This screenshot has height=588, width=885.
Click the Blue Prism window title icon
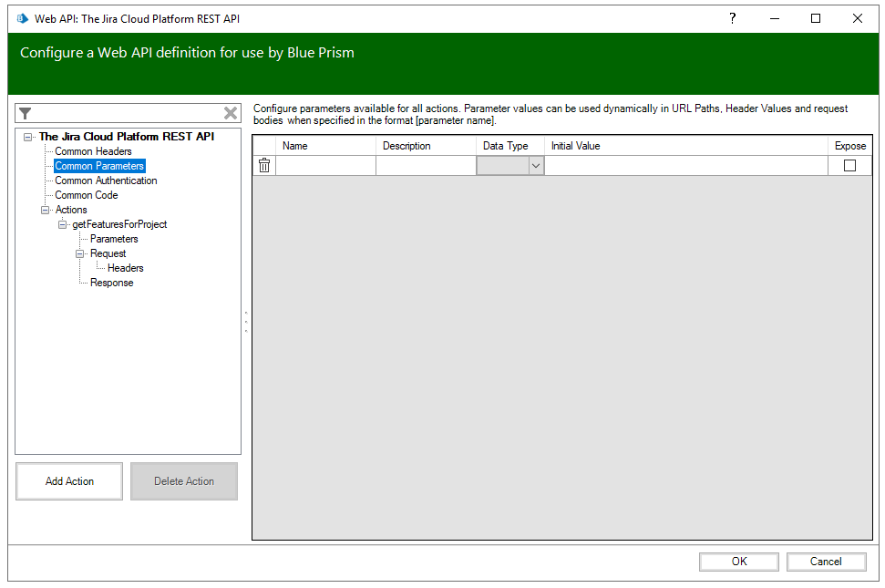pyautogui.click(x=23, y=18)
